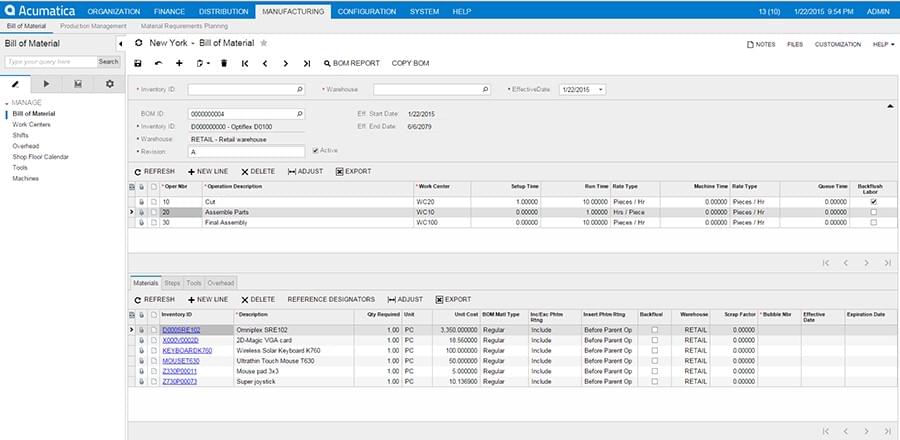Open the MANUFACTURING menu
The width and height of the screenshot is (900, 440).
[293, 11]
